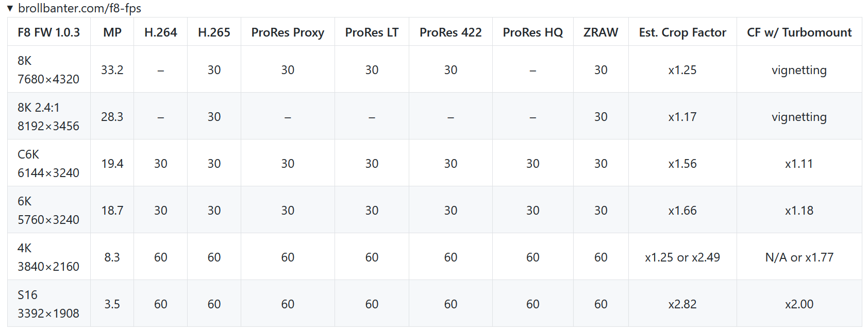The image size is (868, 331).
Task: Select the 8K 7680×4320 row label
Action: (x=48, y=70)
